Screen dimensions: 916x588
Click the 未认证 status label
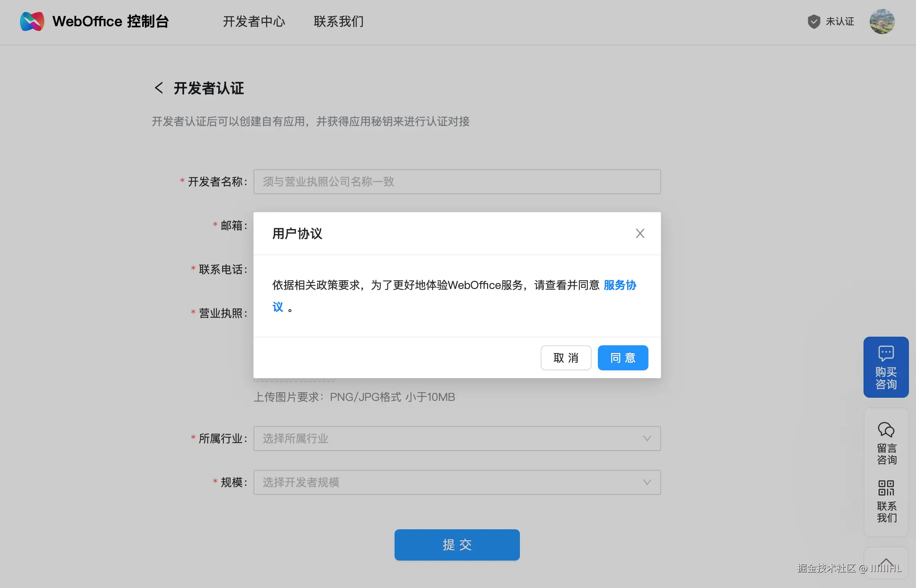(x=840, y=22)
